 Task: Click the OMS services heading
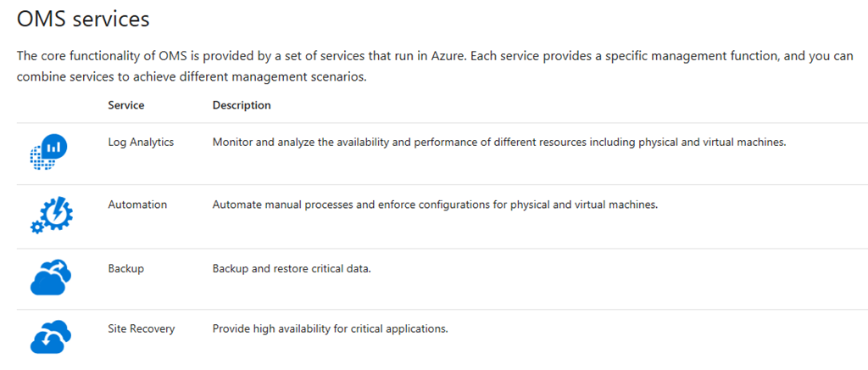point(83,17)
